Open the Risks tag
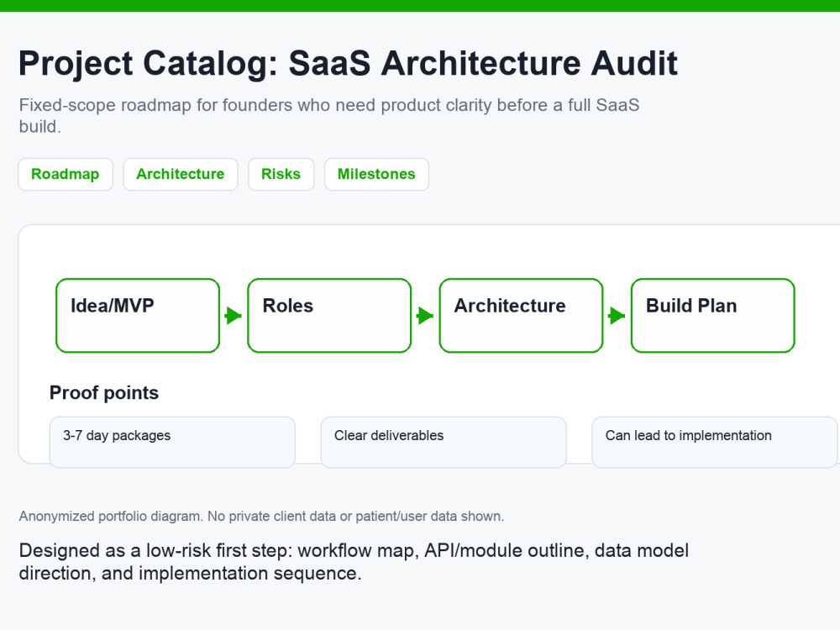840x630 pixels. [281, 174]
